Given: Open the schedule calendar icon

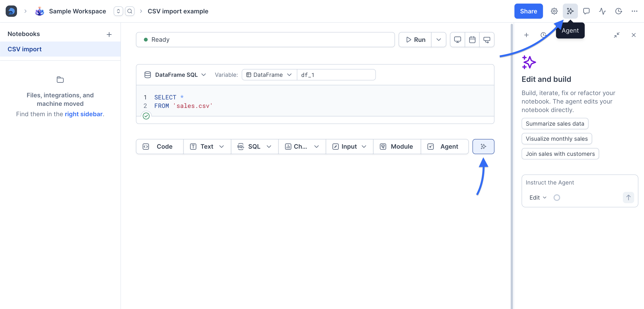Looking at the screenshot, I should point(472,40).
